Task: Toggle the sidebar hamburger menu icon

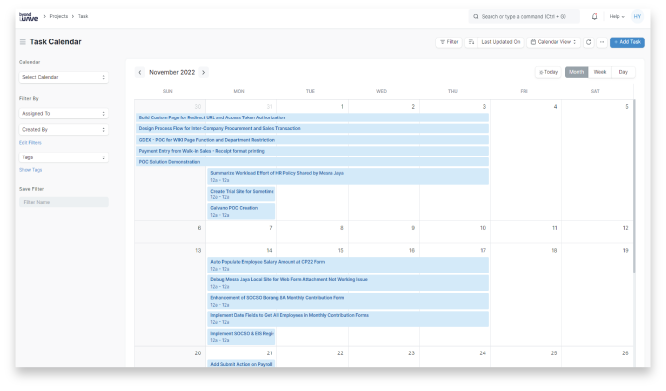Action: 23,42
